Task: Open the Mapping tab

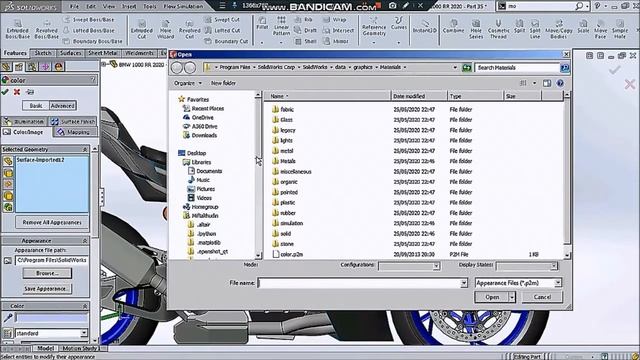Action: click(75, 132)
